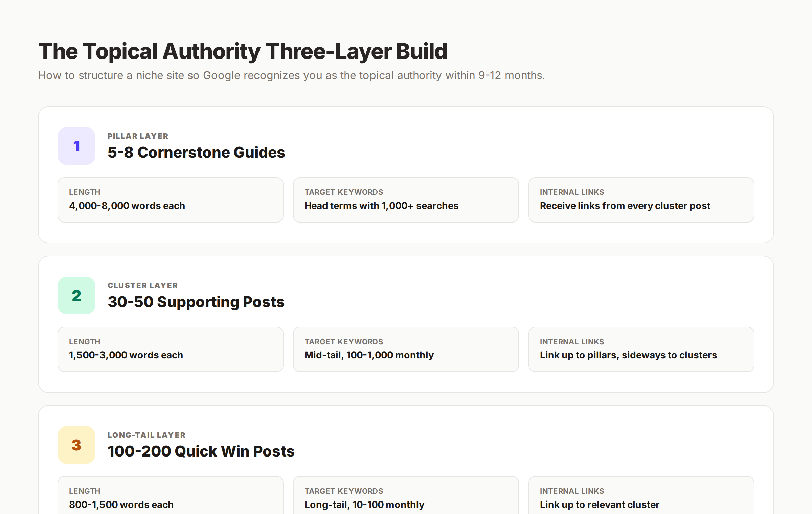The height and width of the screenshot is (514, 812).
Task: Click INTERNAL LINKS label in Pillar layer card
Action: click(x=572, y=192)
